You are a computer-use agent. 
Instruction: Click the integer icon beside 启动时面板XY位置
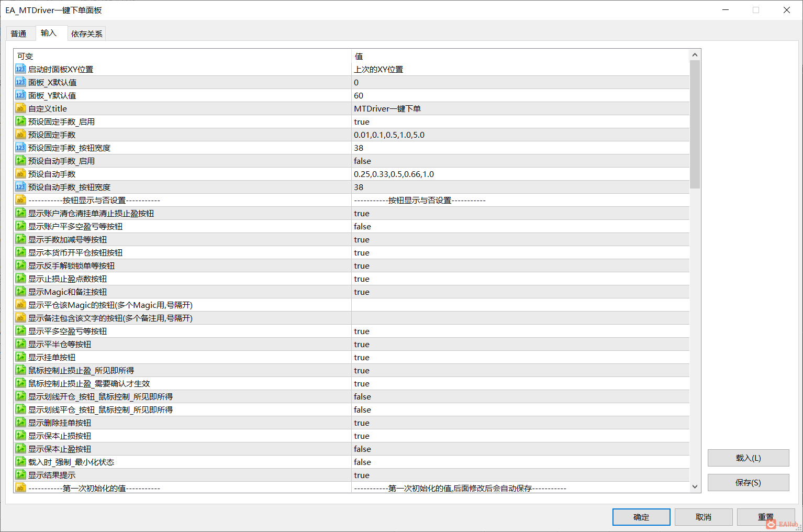tap(20, 69)
